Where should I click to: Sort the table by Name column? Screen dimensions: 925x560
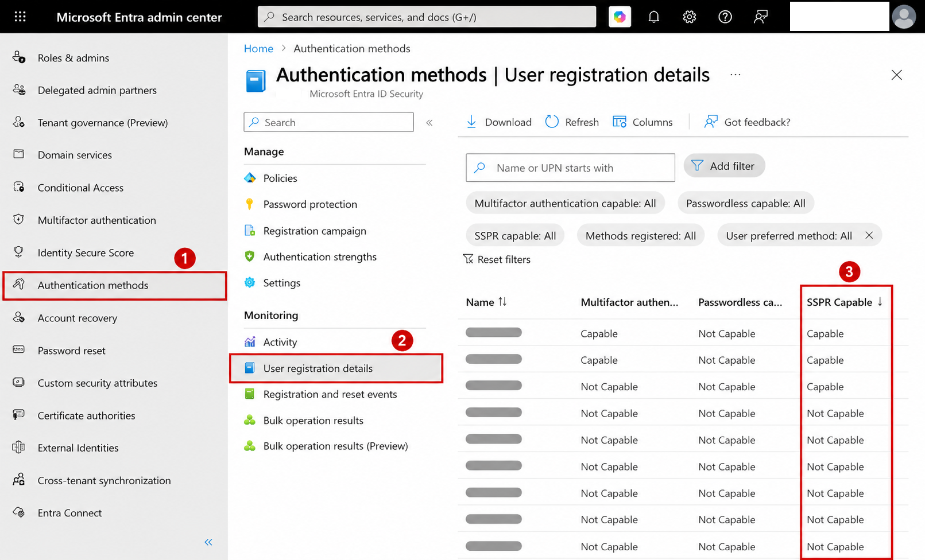coord(486,302)
